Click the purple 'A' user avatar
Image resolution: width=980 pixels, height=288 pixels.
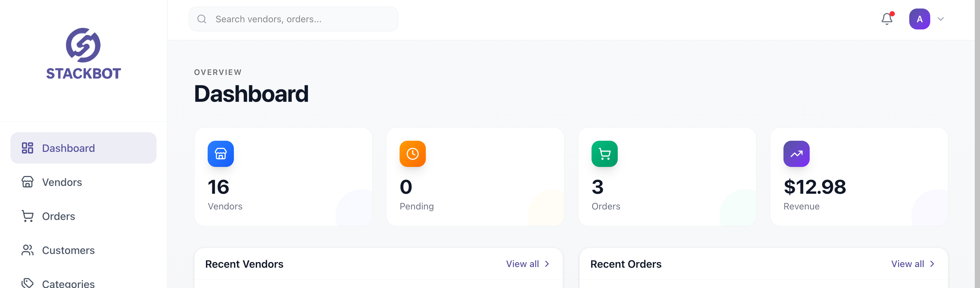(x=919, y=19)
